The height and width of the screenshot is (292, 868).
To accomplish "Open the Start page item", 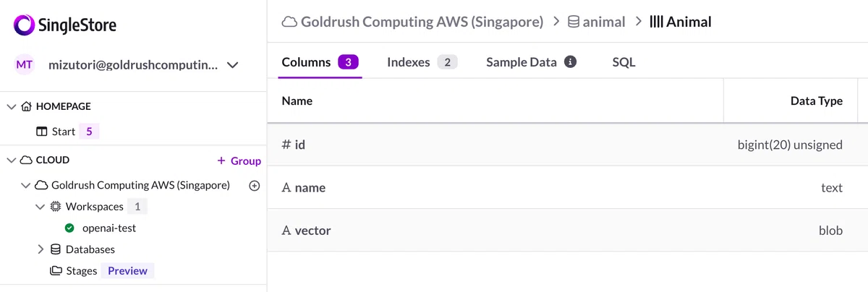I will click(x=63, y=132).
